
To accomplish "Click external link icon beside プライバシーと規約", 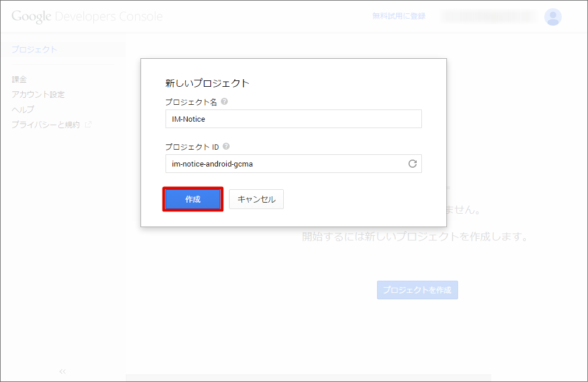I will pos(88,125).
